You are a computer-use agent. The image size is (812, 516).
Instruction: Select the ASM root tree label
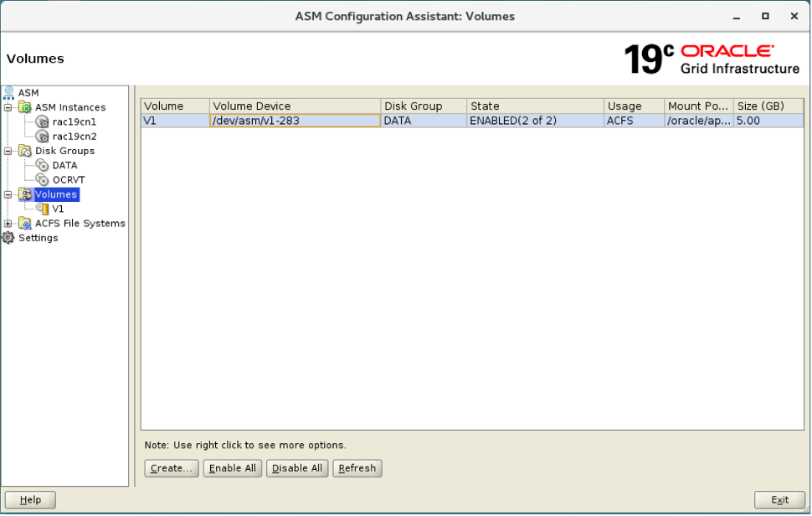pyautogui.click(x=28, y=93)
